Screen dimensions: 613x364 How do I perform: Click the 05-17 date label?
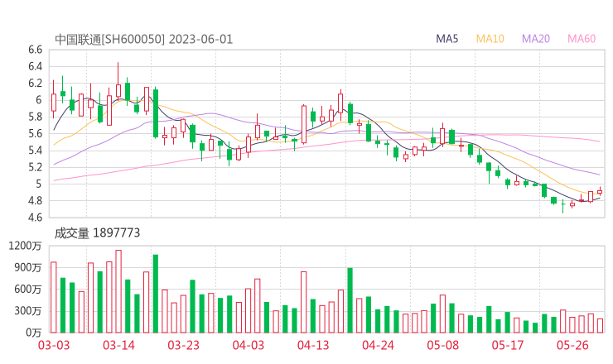[x=508, y=345]
